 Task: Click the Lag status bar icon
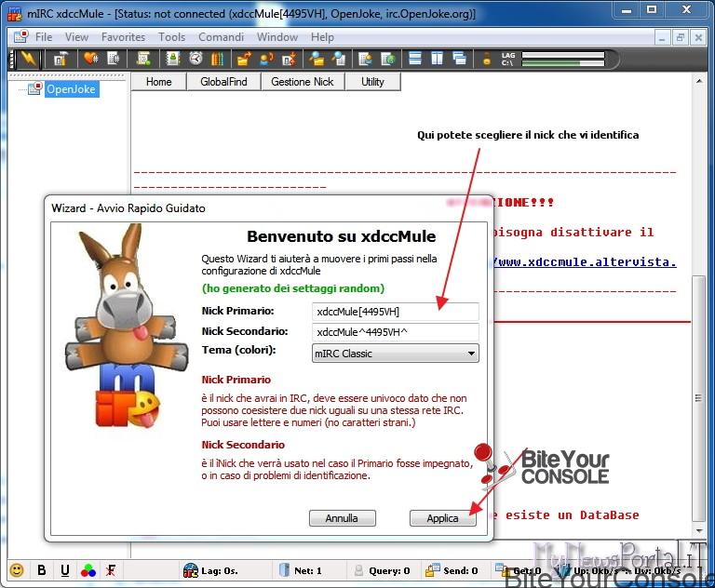tap(191, 570)
